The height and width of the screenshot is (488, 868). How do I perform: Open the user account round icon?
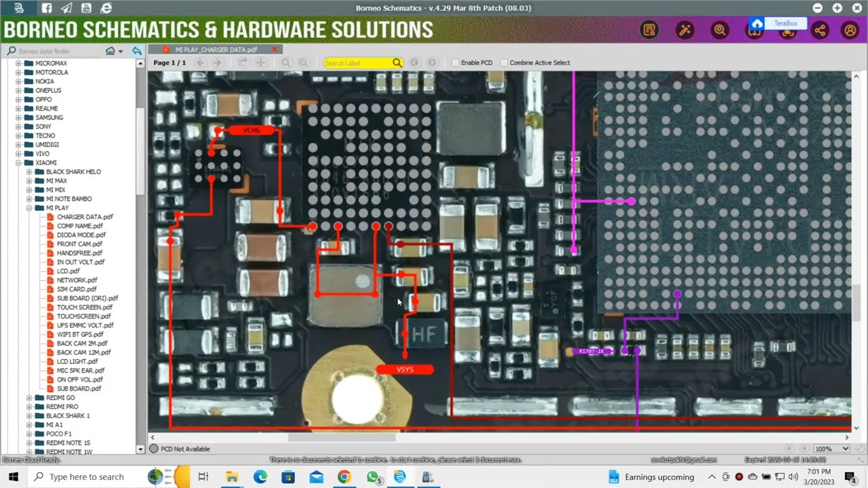pyautogui.click(x=850, y=30)
